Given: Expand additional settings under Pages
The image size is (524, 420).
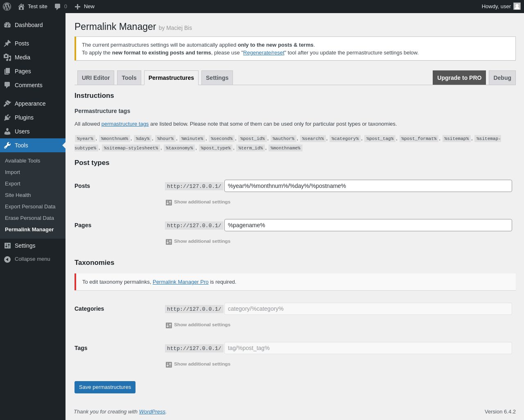Looking at the screenshot, I should point(198,242).
